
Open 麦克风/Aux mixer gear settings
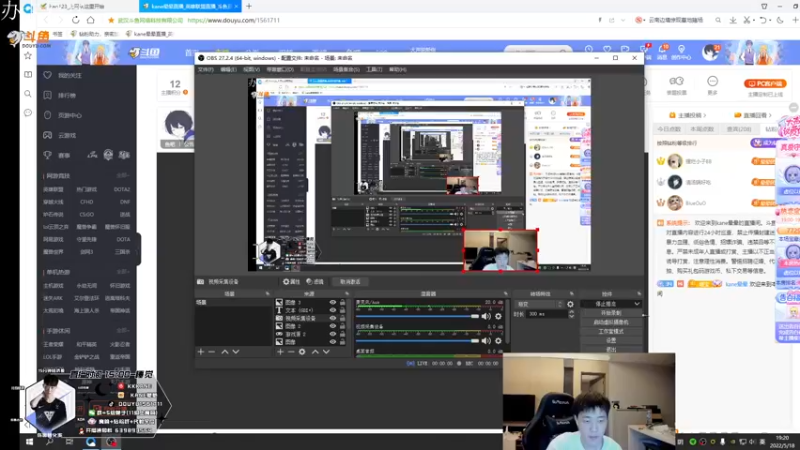coord(498,316)
